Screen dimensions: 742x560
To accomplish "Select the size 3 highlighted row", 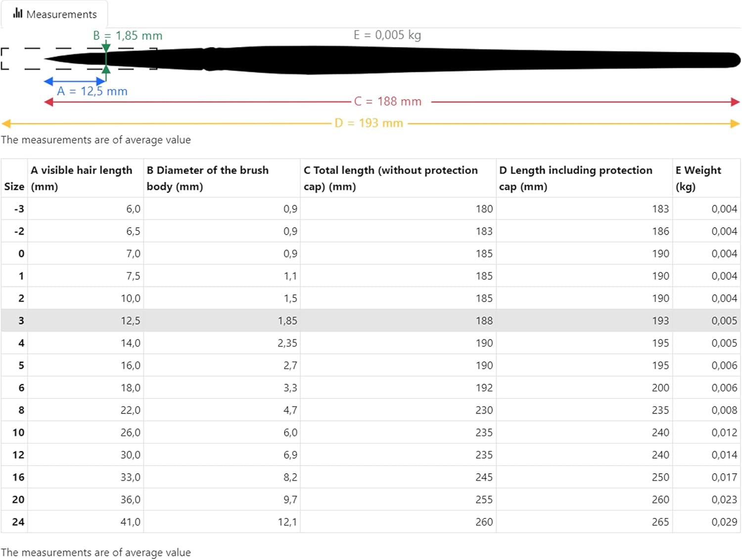I will (370, 320).
